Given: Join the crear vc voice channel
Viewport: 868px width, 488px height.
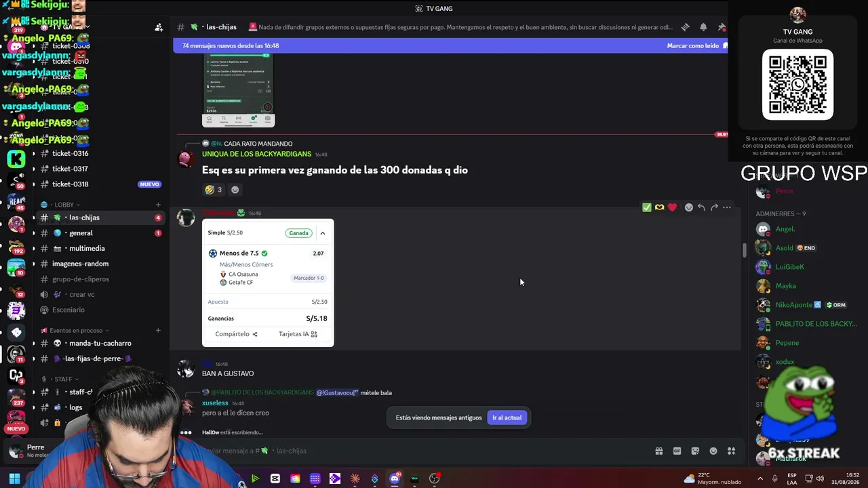Looking at the screenshot, I should tap(102, 295).
